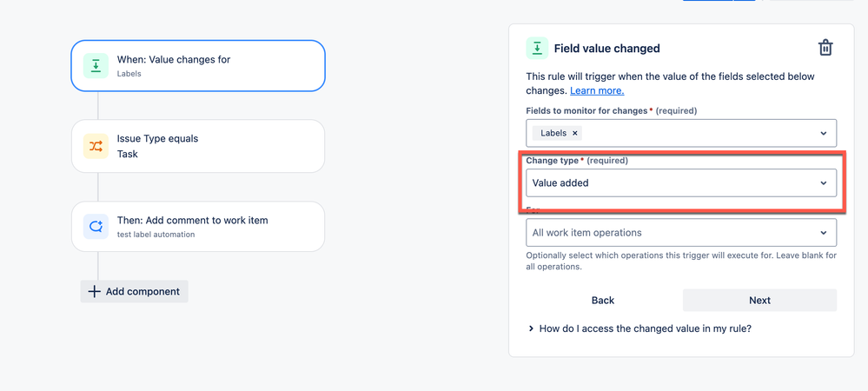Click the plus icon beside Add component
This screenshot has width=868, height=391.
[95, 291]
